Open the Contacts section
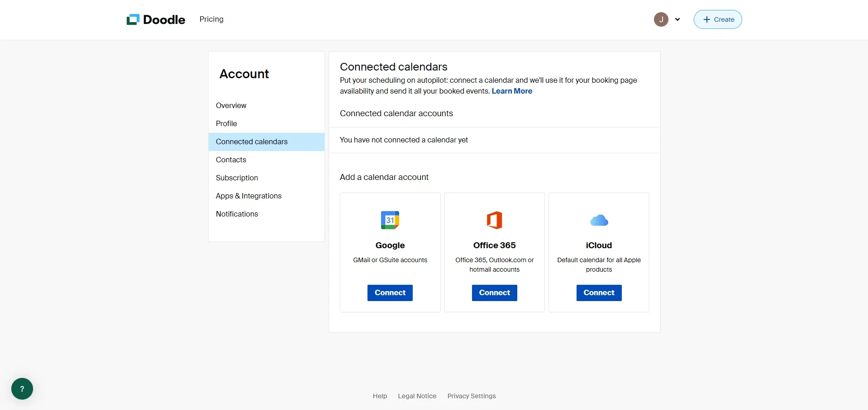The height and width of the screenshot is (410, 868). pyautogui.click(x=267, y=160)
